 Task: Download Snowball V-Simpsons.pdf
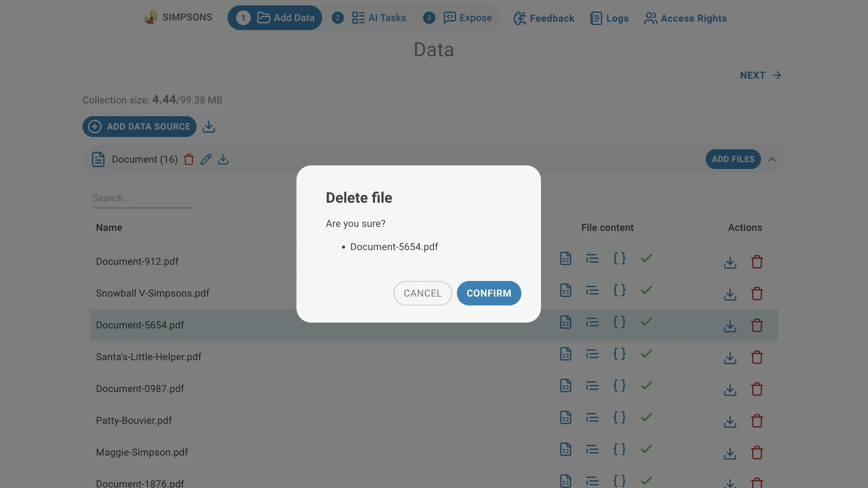(730, 294)
